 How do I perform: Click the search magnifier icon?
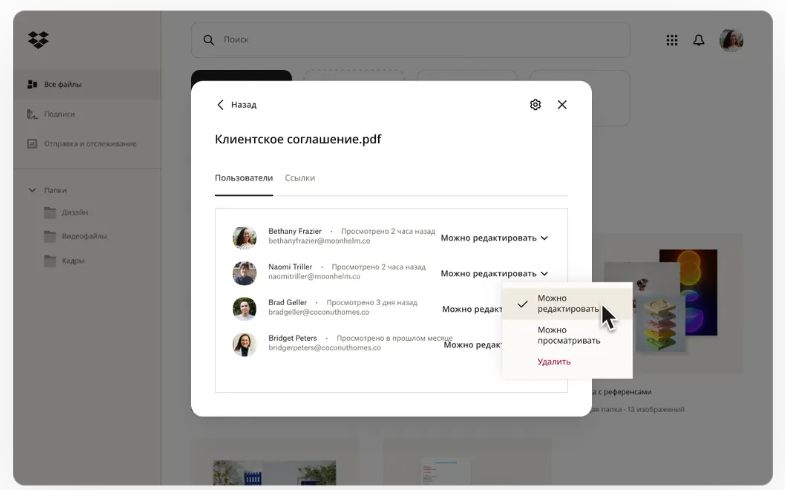[209, 40]
